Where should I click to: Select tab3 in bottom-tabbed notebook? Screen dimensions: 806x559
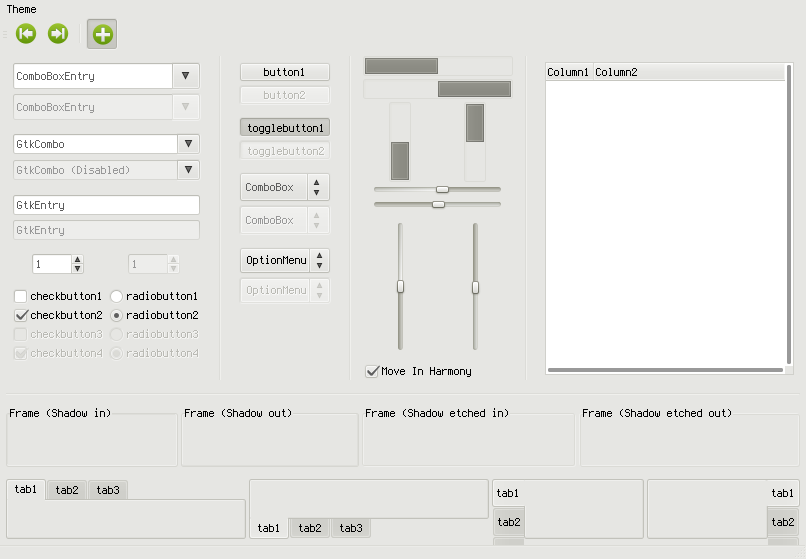pyautogui.click(x=351, y=528)
